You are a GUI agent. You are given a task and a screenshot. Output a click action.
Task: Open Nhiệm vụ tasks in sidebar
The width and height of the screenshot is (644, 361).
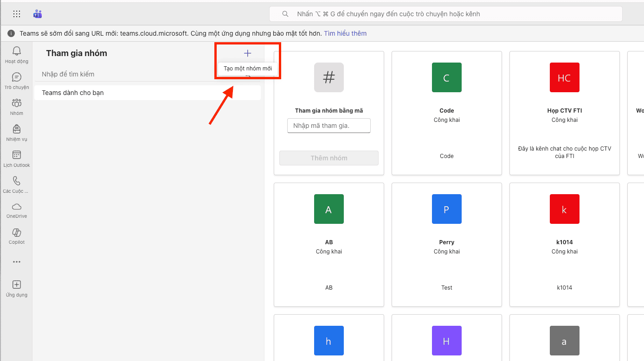(17, 129)
